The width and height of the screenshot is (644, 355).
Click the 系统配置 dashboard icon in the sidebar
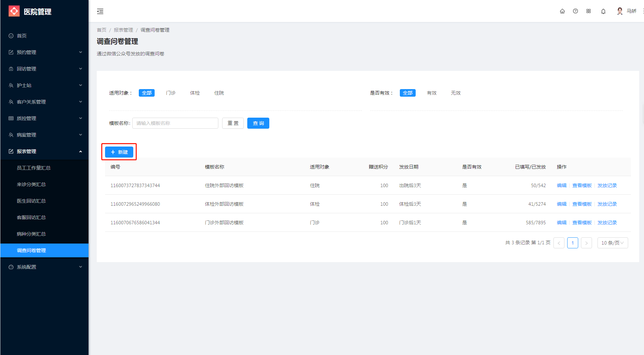coord(11,267)
